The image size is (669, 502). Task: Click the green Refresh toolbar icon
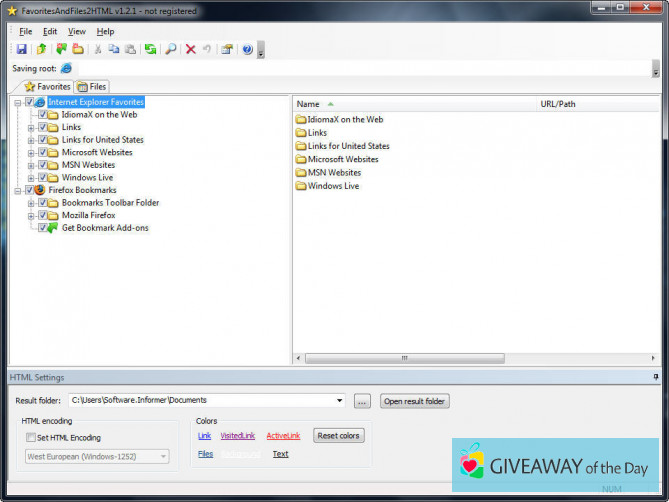point(150,49)
